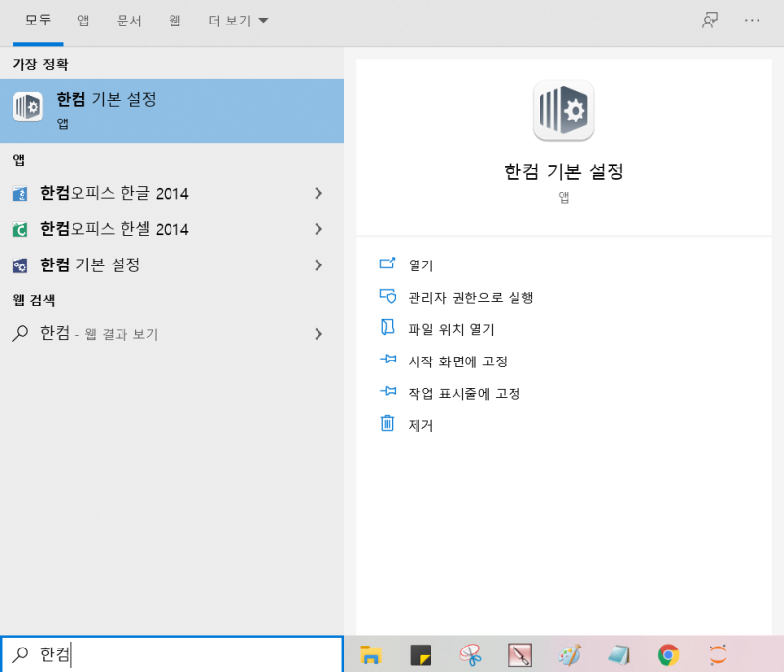Open the three-dot options menu

tap(752, 21)
